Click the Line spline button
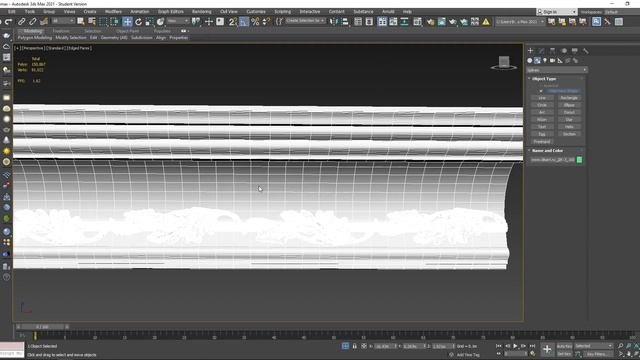The image size is (640, 360). click(x=542, y=98)
